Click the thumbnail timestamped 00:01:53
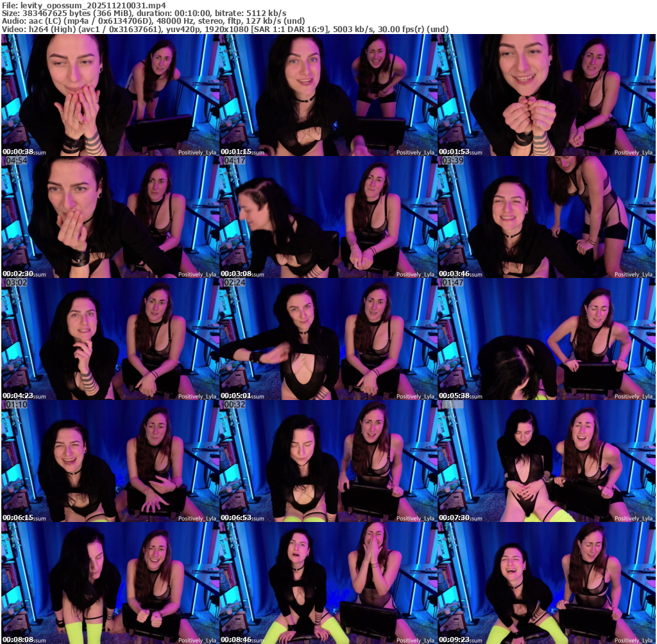 [x=546, y=95]
